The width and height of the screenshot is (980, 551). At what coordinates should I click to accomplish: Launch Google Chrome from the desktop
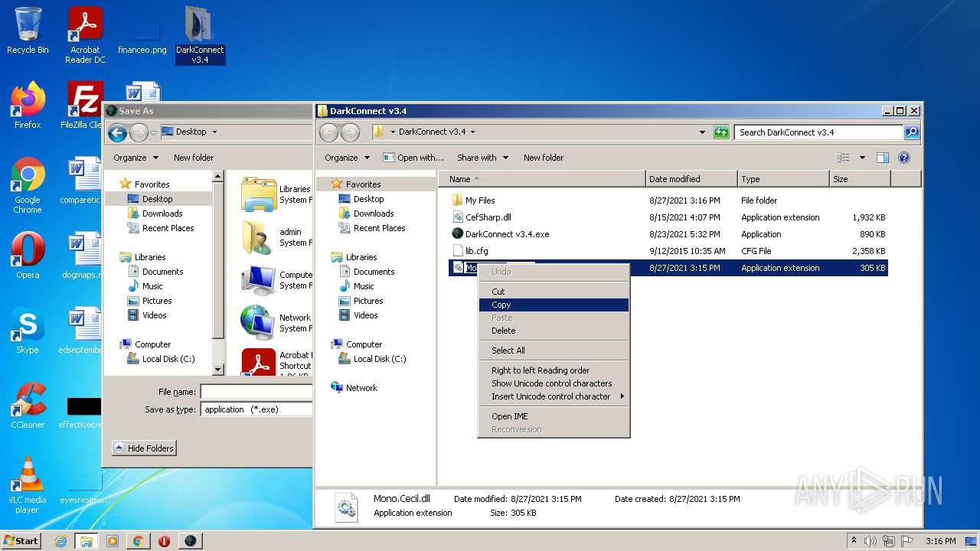28,184
